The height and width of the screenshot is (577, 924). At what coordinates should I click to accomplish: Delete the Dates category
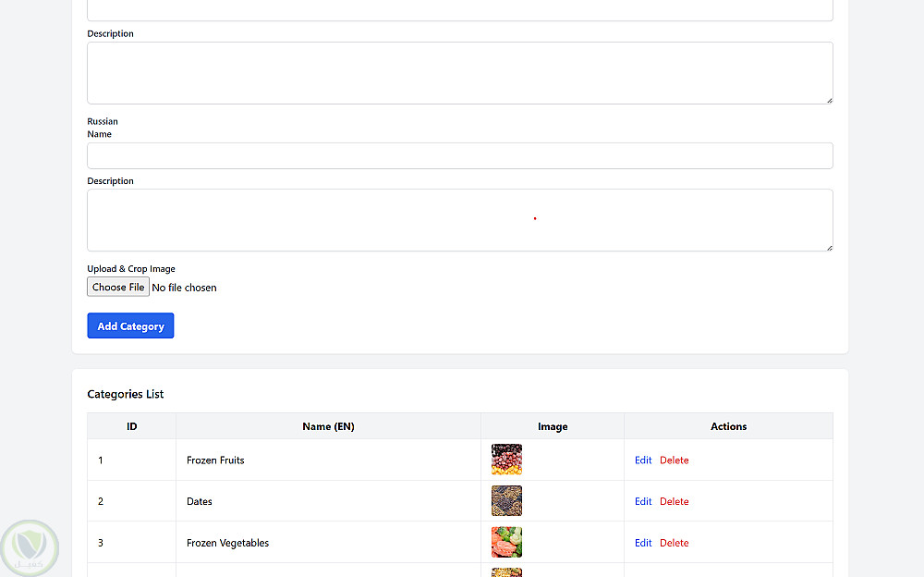click(675, 501)
